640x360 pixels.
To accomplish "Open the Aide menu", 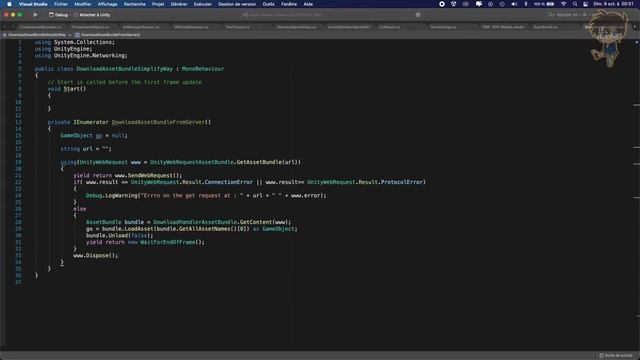I will 308,4.
